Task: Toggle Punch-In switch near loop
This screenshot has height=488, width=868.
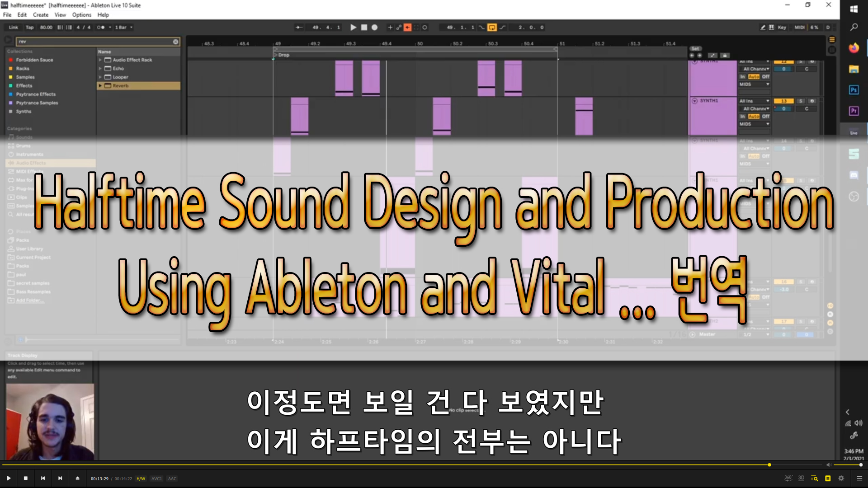Action: click(x=481, y=28)
